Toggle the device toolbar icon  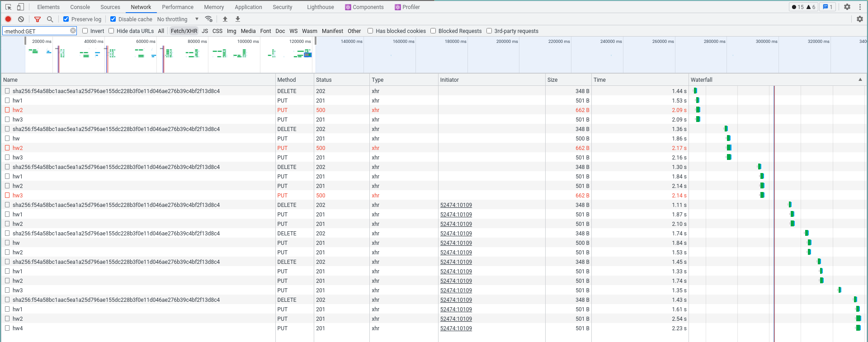click(x=20, y=7)
